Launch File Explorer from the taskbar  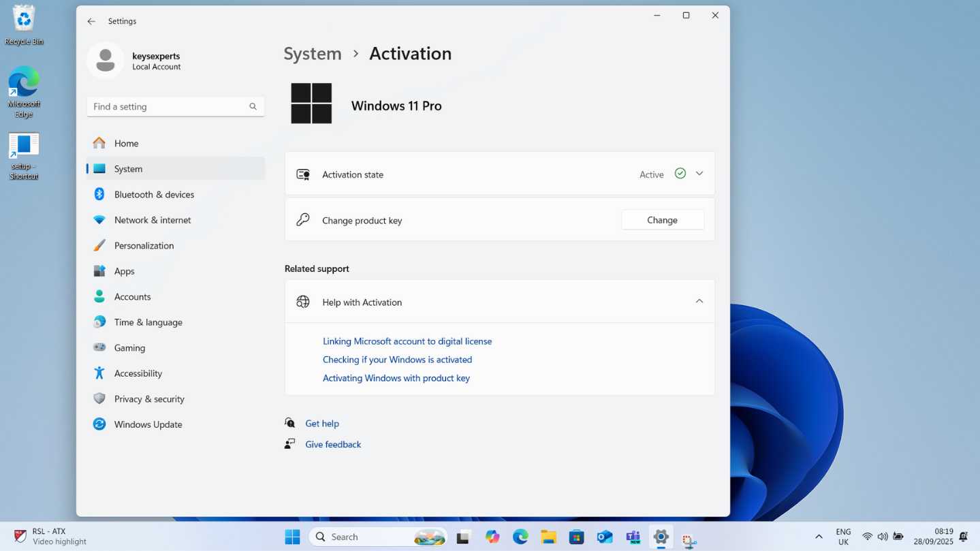click(548, 537)
